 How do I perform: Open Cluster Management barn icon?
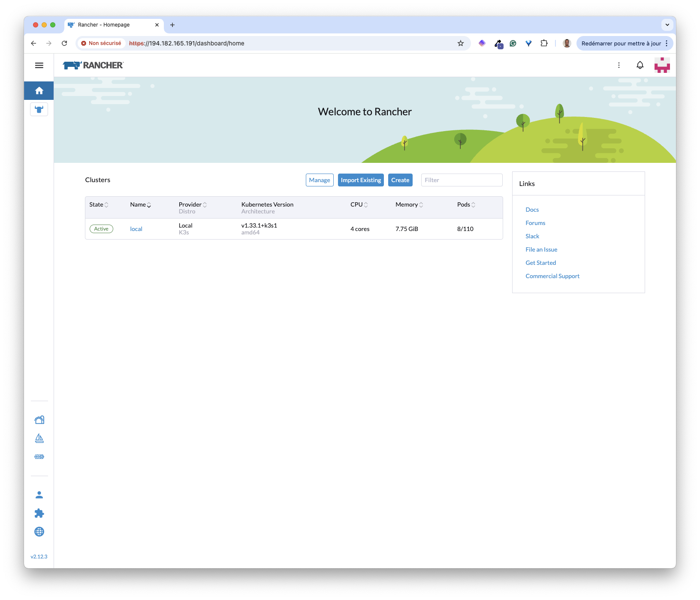[39, 420]
